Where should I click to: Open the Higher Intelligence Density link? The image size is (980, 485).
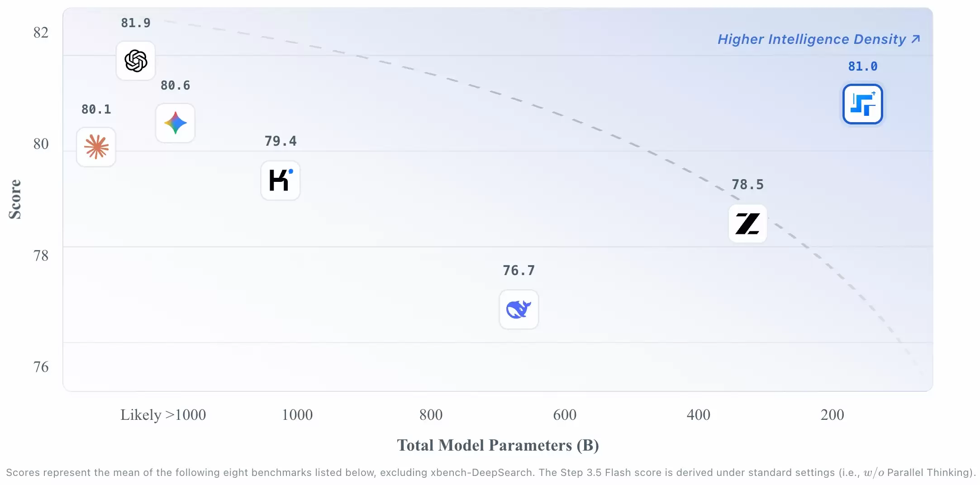tap(812, 39)
